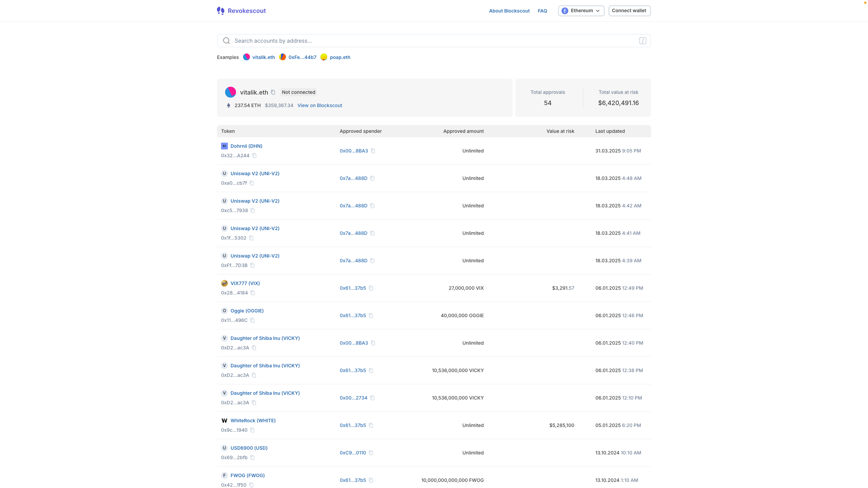Copy VICKY token address in the 12:40 PM row
The width and height of the screenshot is (868, 488).
tap(254, 348)
